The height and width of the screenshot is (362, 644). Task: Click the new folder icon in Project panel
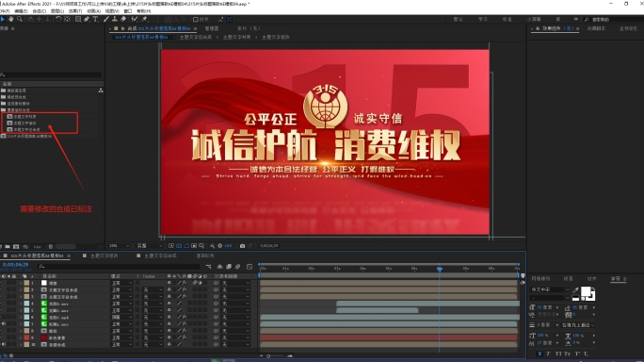pos(8,246)
